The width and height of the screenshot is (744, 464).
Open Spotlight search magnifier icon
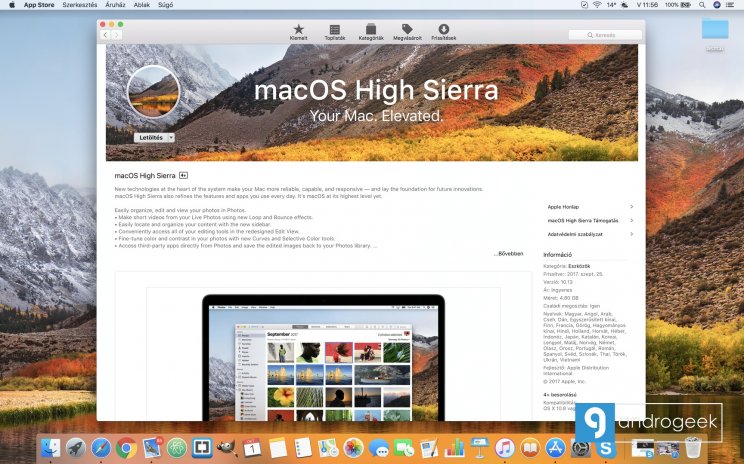(702, 5)
